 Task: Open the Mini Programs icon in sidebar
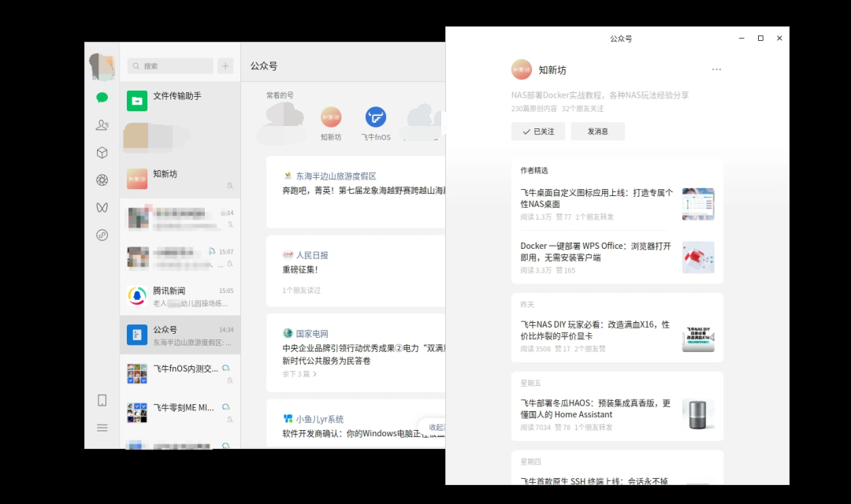(102, 235)
